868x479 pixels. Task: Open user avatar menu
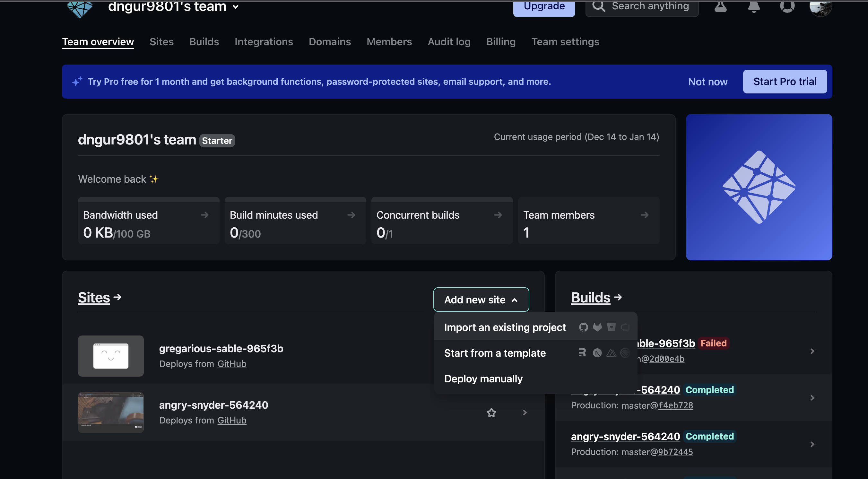tap(820, 7)
